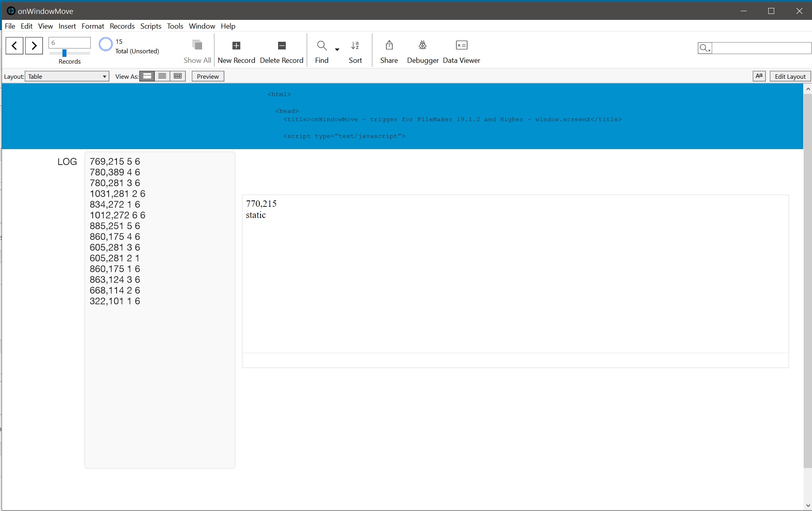Open the quick find search options dropdown
The height and width of the screenshot is (511, 812).
coord(705,48)
